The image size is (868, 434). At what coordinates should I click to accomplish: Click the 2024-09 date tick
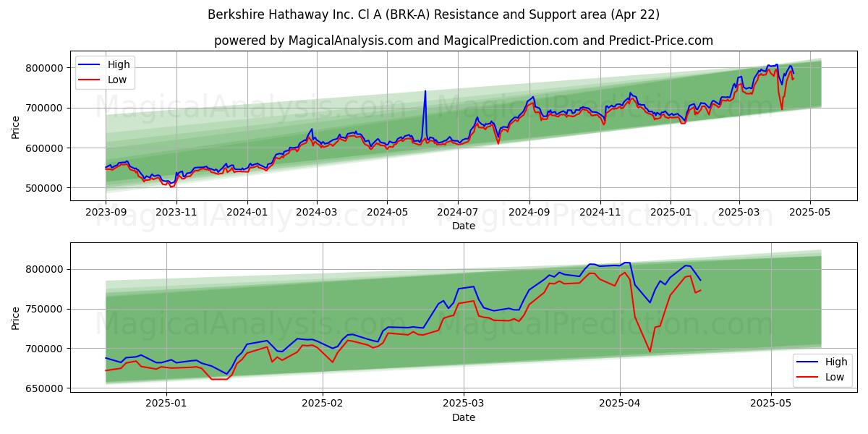click(529, 212)
